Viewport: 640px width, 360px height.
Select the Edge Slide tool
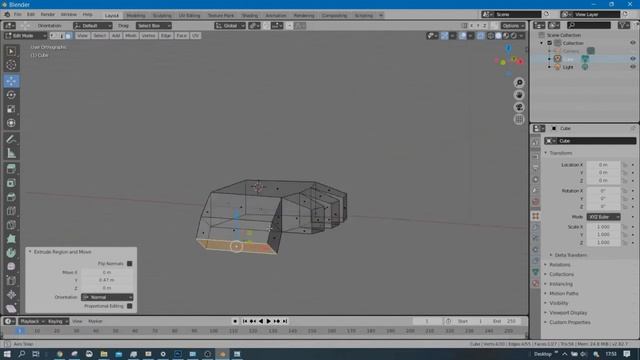click(x=11, y=280)
